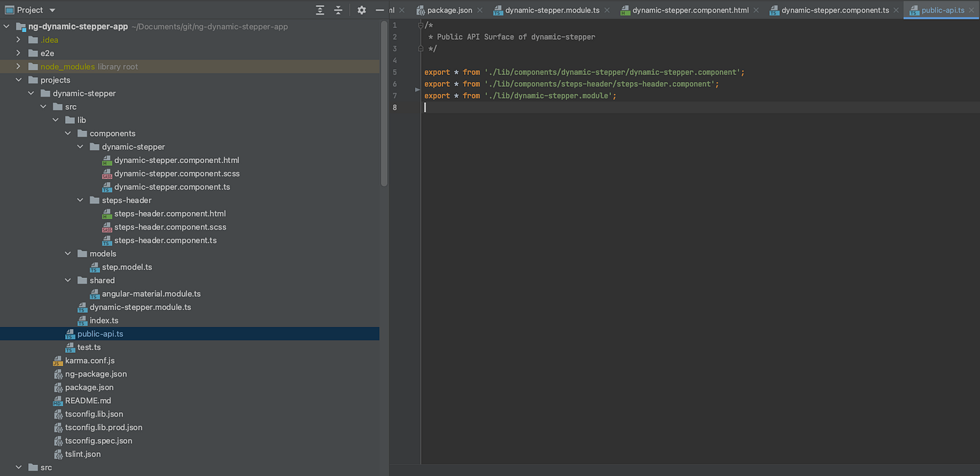Close the dynamic-stepper.component.html editor tab
This screenshot has width=980, height=476.
click(x=757, y=10)
